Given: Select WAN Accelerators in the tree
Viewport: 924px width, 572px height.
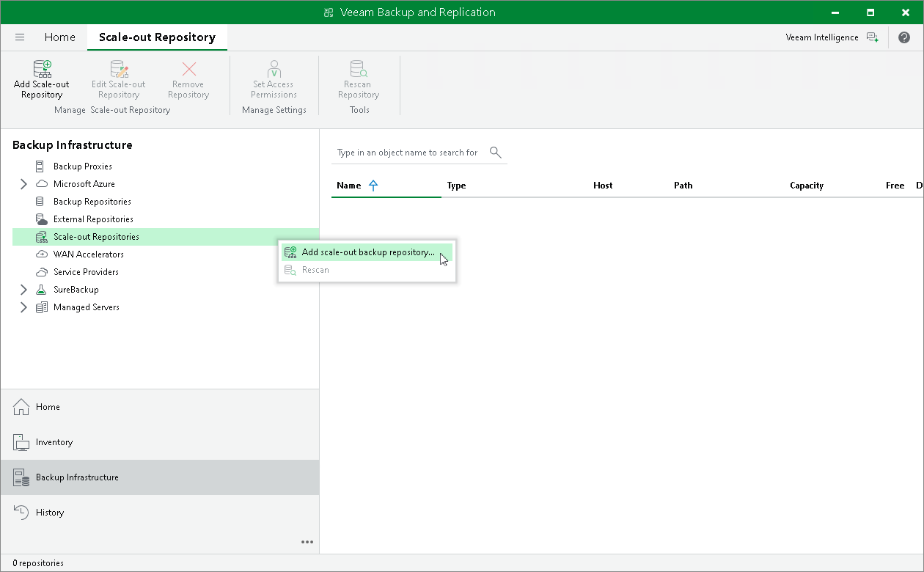Looking at the screenshot, I should [x=89, y=254].
